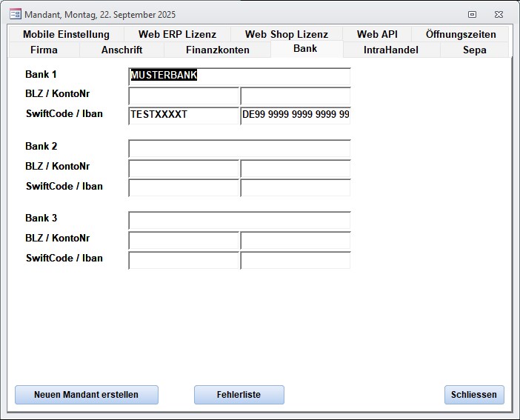Click the Bank 1 Iban field starting DE99
Screen dimensions: 520x420
coord(295,115)
